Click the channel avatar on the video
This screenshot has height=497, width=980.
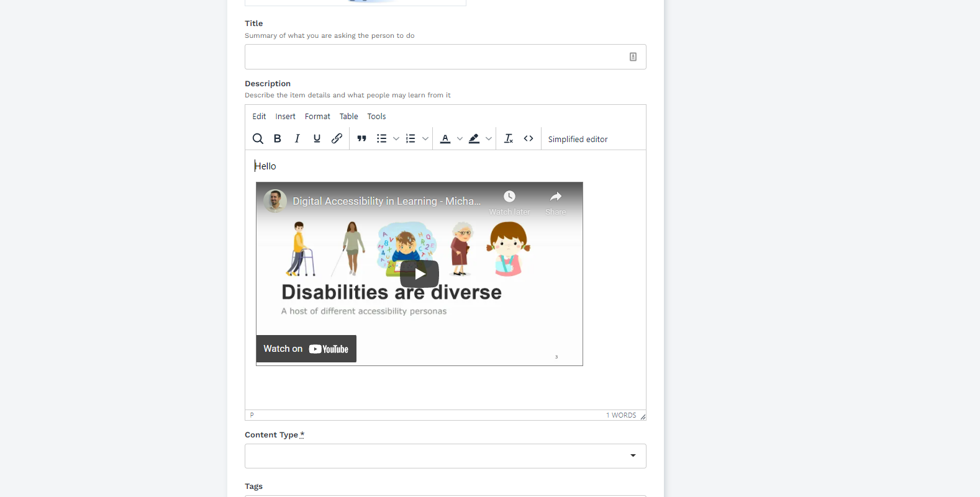pyautogui.click(x=275, y=201)
